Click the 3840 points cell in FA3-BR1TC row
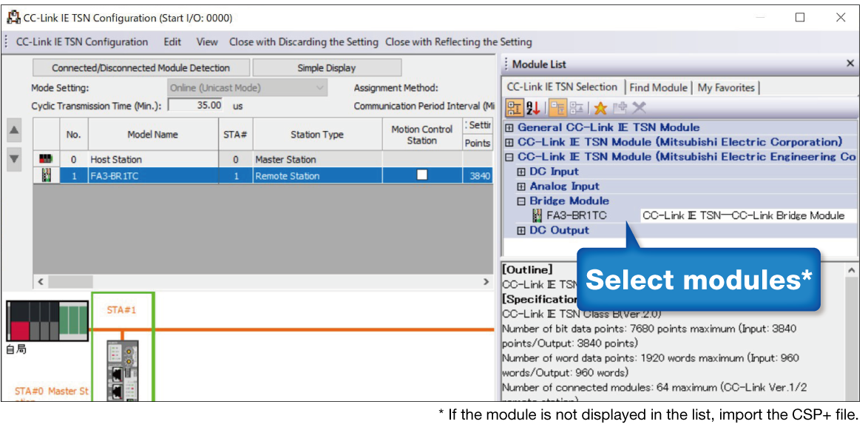 (x=477, y=176)
